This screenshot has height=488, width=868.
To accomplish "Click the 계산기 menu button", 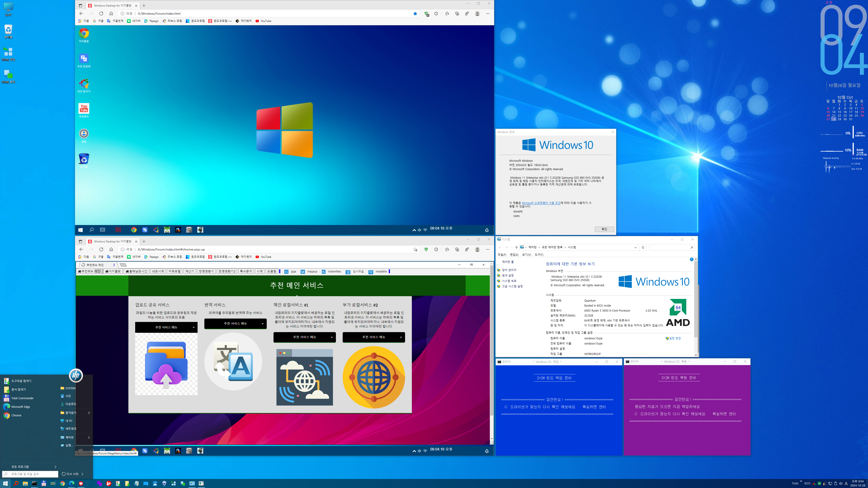I will pos(190,271).
